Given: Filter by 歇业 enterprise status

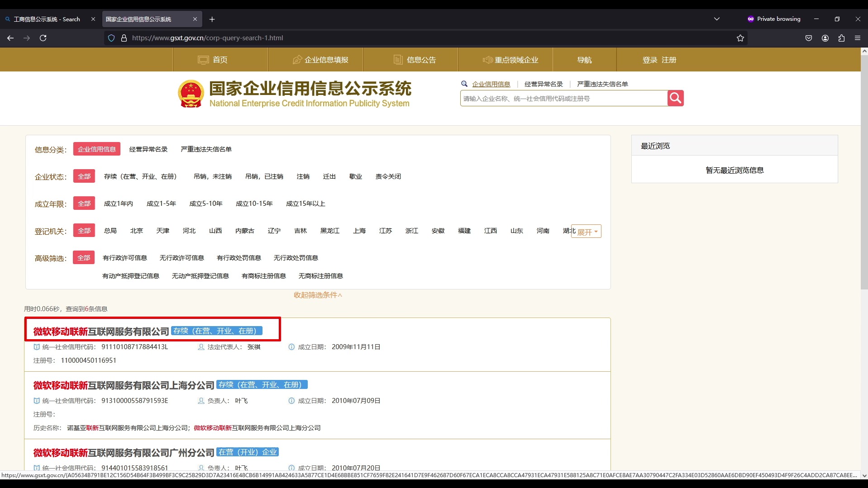Looking at the screenshot, I should point(356,176).
